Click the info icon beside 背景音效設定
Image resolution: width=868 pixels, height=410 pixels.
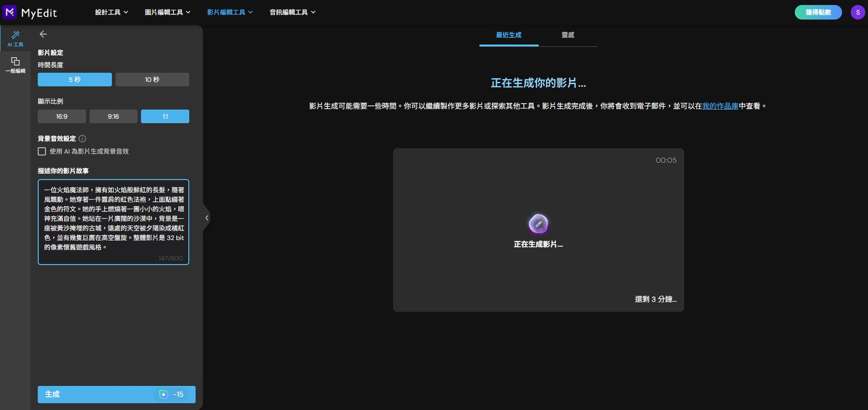82,139
